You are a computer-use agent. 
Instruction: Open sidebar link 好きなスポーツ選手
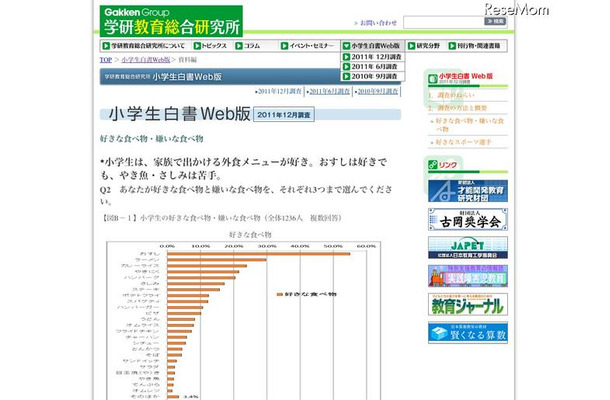coord(463,142)
